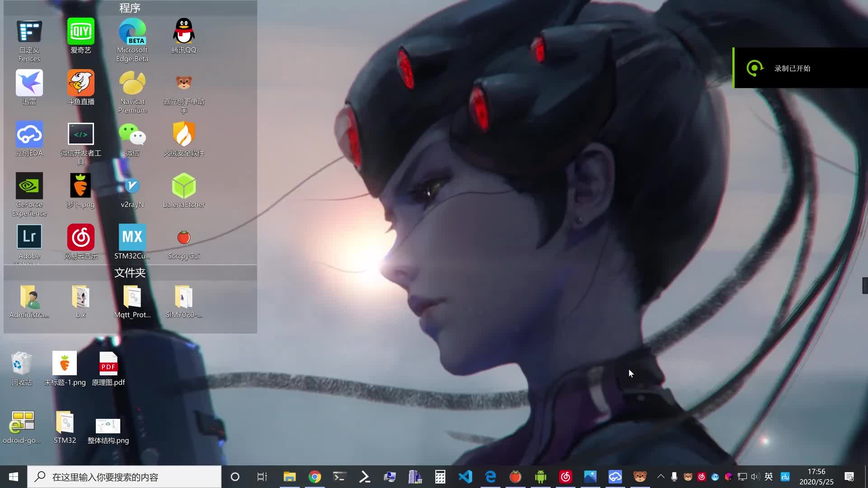868x488 pixels.
Task: Open NetEase Cloud Music on taskbar
Action: click(x=566, y=477)
